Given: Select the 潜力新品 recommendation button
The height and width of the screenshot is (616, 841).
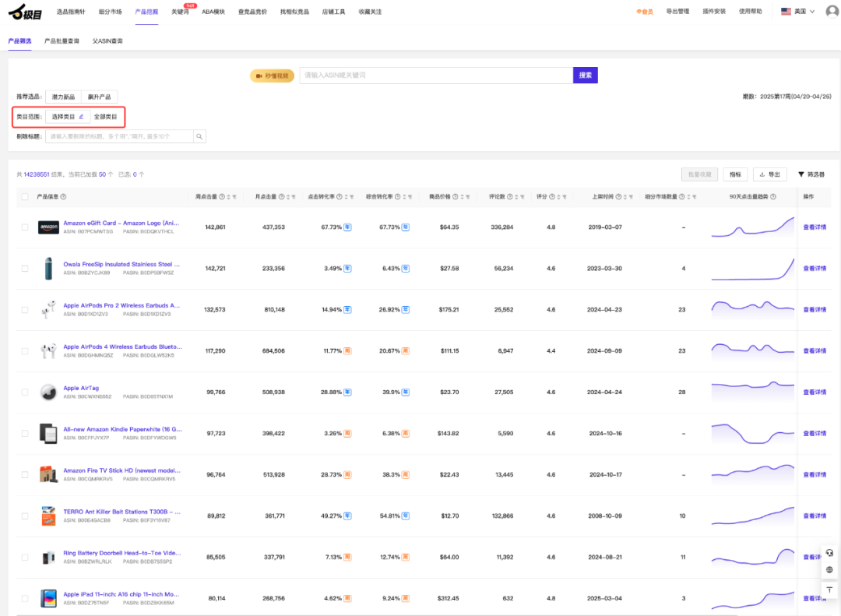Looking at the screenshot, I should click(x=63, y=97).
